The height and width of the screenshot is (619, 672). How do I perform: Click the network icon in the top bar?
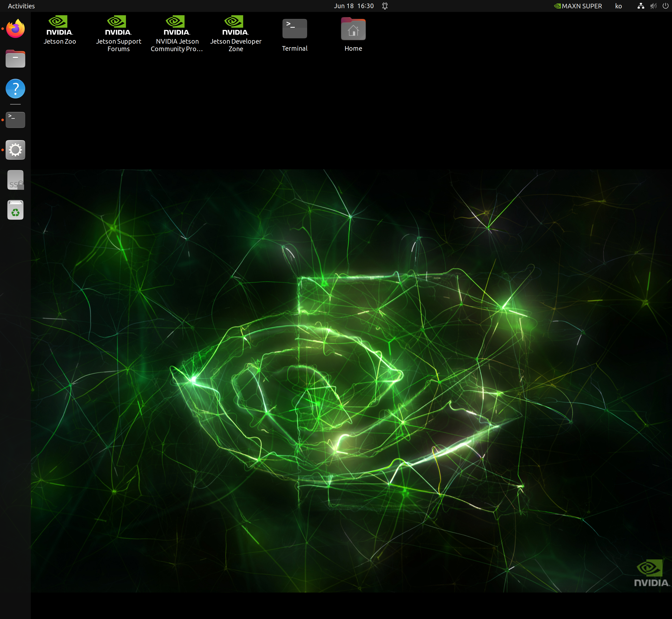tap(641, 6)
